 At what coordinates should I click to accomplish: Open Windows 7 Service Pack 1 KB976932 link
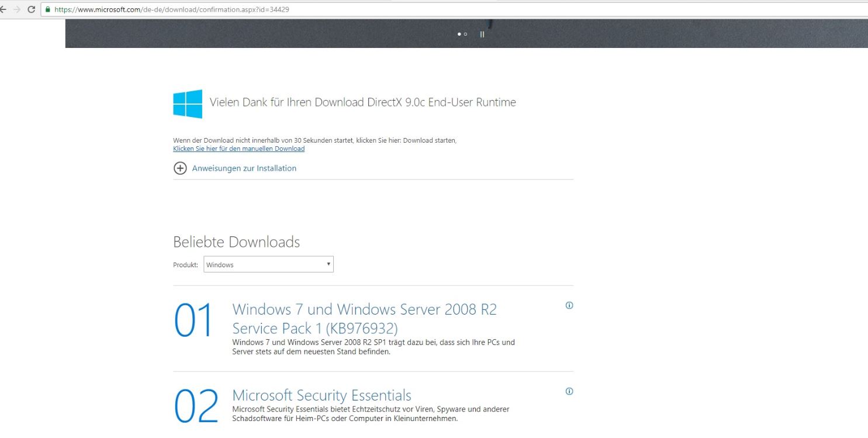click(364, 318)
